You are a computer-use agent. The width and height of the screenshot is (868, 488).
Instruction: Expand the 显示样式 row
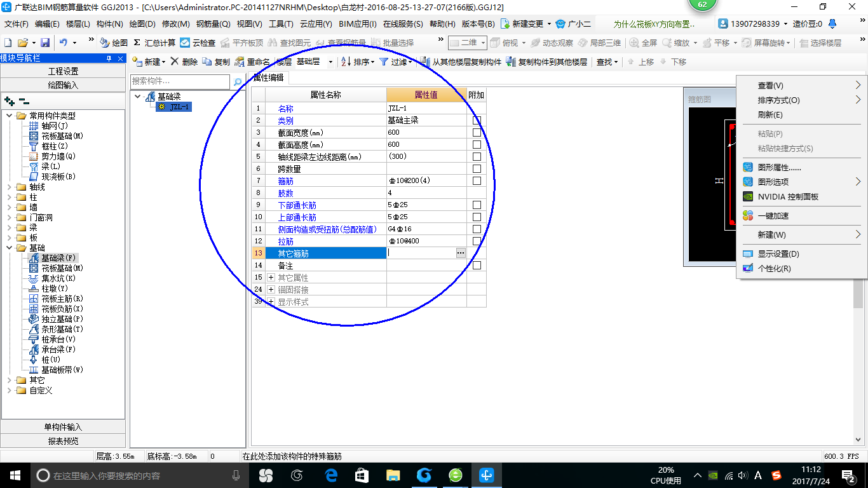coord(271,302)
